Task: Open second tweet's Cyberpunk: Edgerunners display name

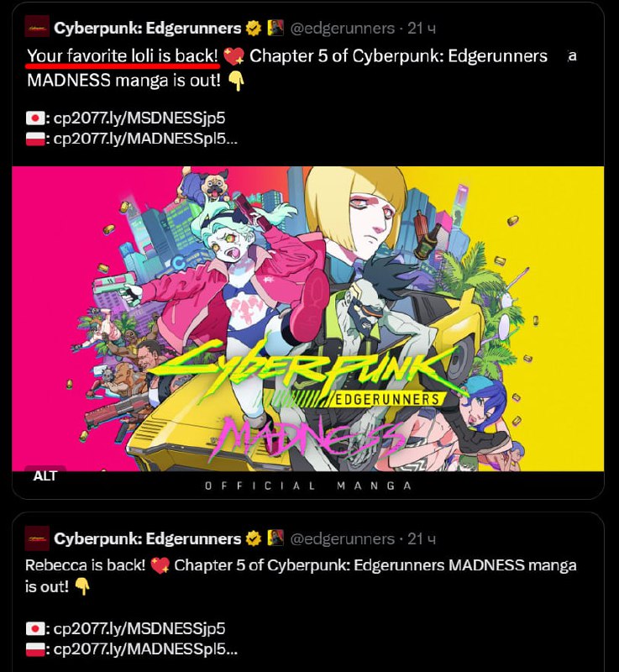Action: (147, 538)
